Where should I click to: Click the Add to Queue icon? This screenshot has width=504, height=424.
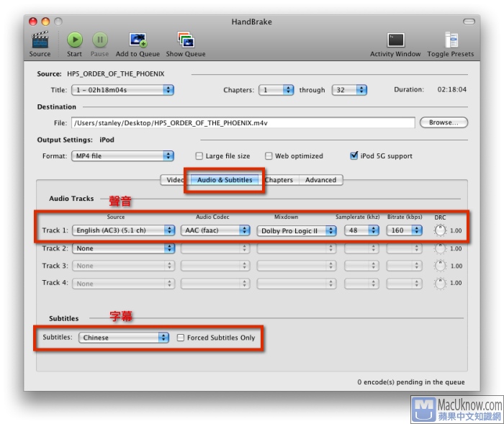pos(138,40)
